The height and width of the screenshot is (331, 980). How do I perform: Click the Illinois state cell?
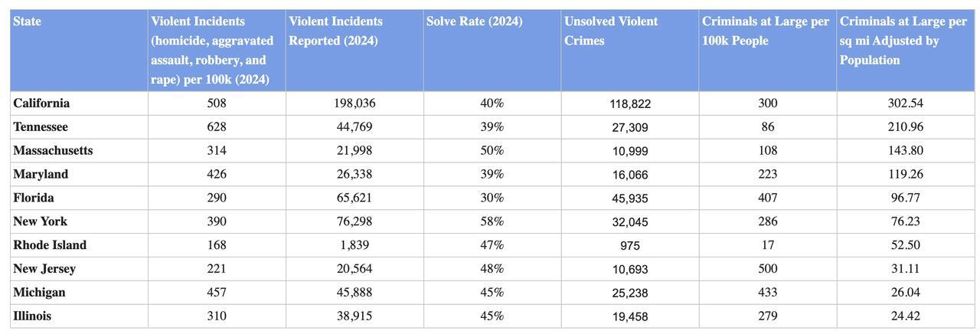point(32,316)
